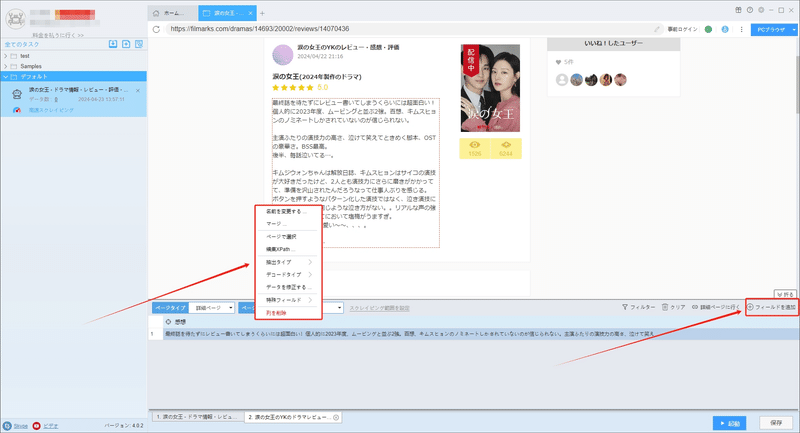Viewport: 800px width, 433px height.
Task: Click the column settings icon beside 感想
Action: point(168,322)
